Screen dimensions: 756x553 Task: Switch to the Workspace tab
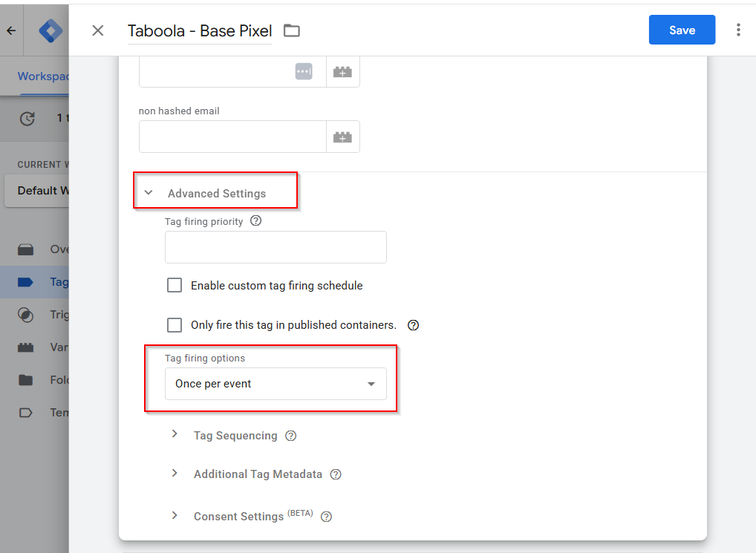point(43,76)
